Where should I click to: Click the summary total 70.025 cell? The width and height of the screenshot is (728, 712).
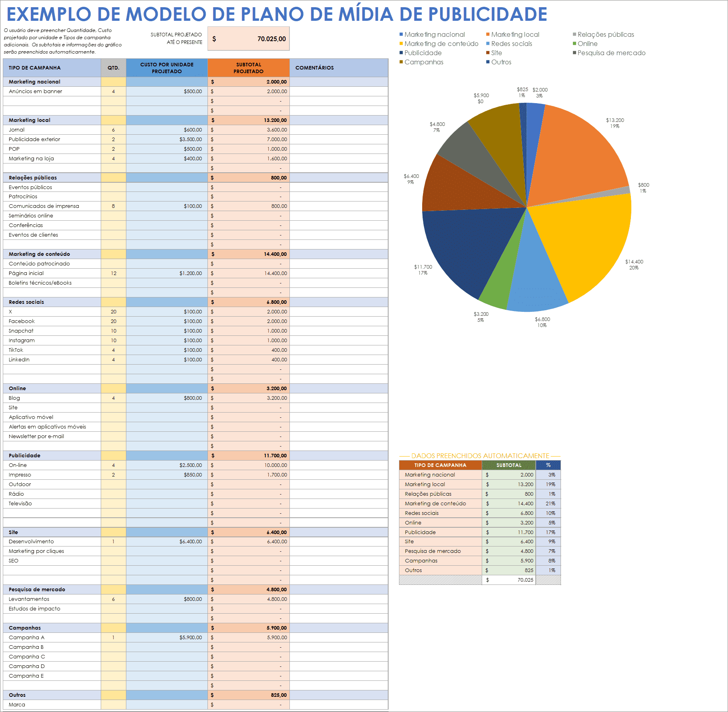coord(509,580)
